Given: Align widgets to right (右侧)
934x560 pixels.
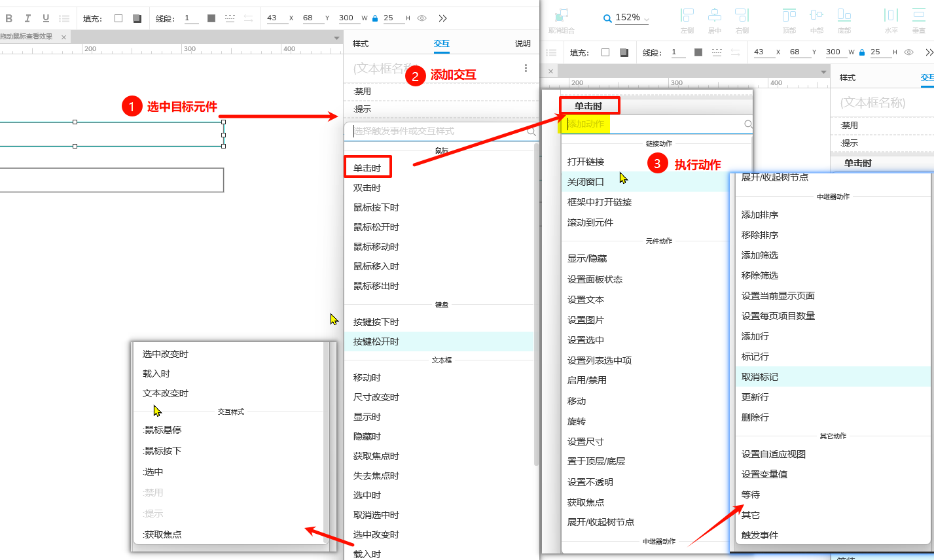Looking at the screenshot, I should (742, 15).
